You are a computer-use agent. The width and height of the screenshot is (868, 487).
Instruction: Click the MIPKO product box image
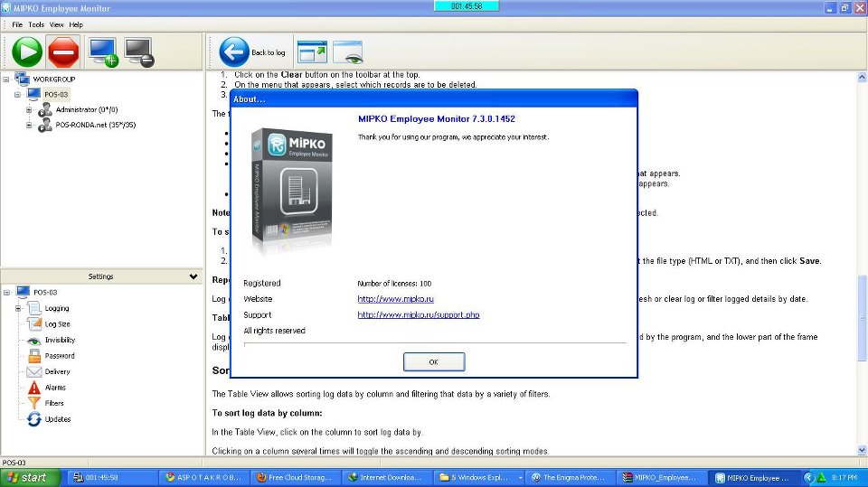pos(292,190)
